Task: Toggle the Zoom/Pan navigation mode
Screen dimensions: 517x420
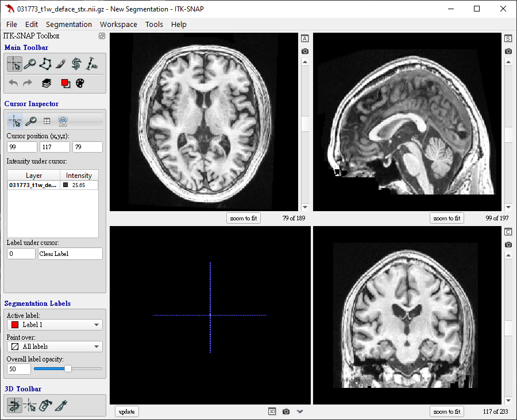Action: click(x=30, y=64)
